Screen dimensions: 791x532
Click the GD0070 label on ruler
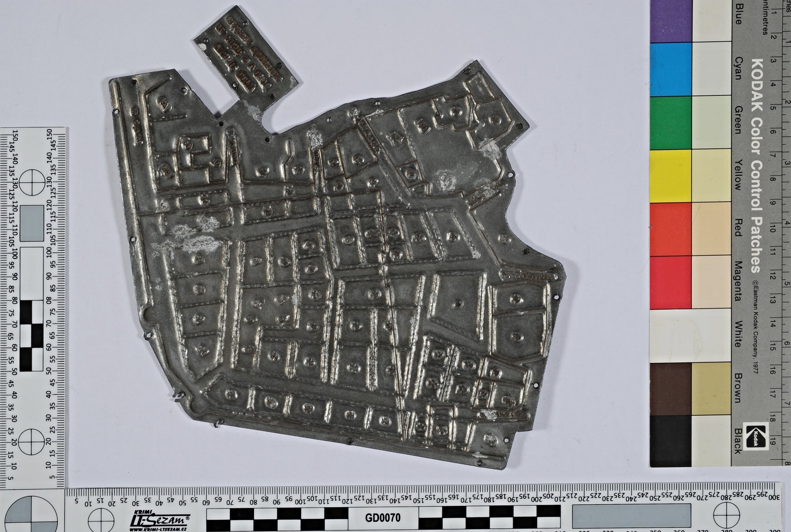point(383,518)
